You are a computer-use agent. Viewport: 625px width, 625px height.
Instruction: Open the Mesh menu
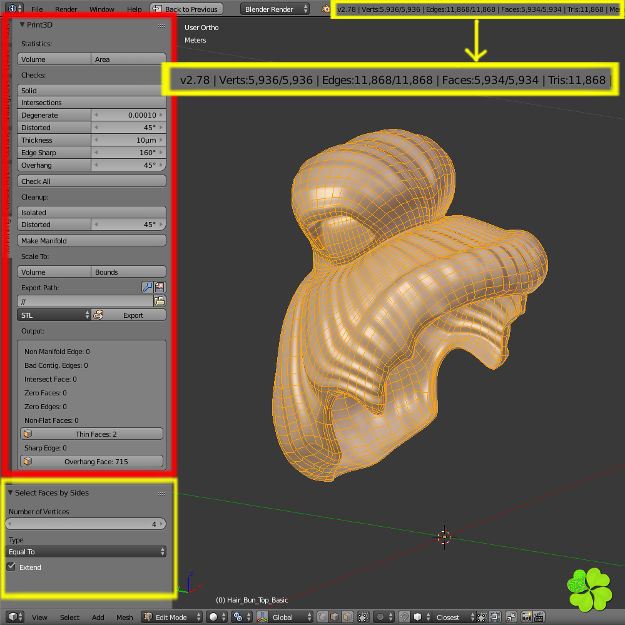[125, 617]
